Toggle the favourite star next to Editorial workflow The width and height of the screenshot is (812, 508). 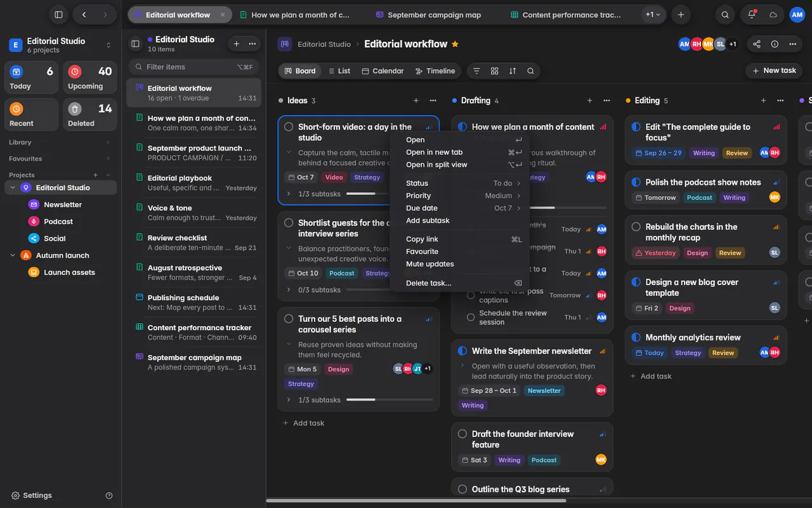(x=455, y=44)
